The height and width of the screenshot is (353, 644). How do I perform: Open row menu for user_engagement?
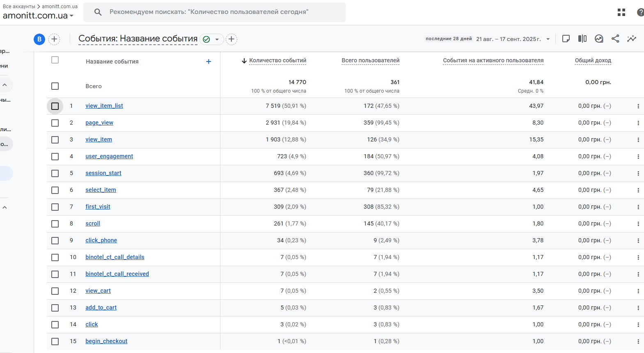click(638, 157)
